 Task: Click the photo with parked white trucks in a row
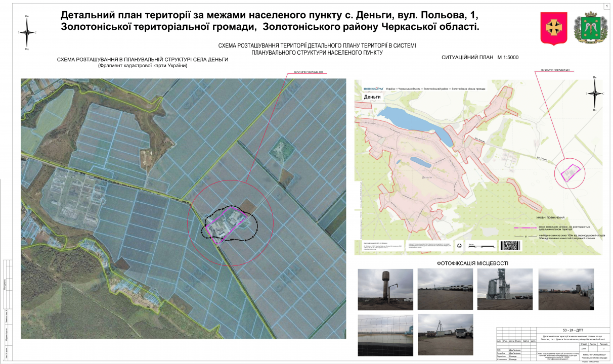(445, 290)
